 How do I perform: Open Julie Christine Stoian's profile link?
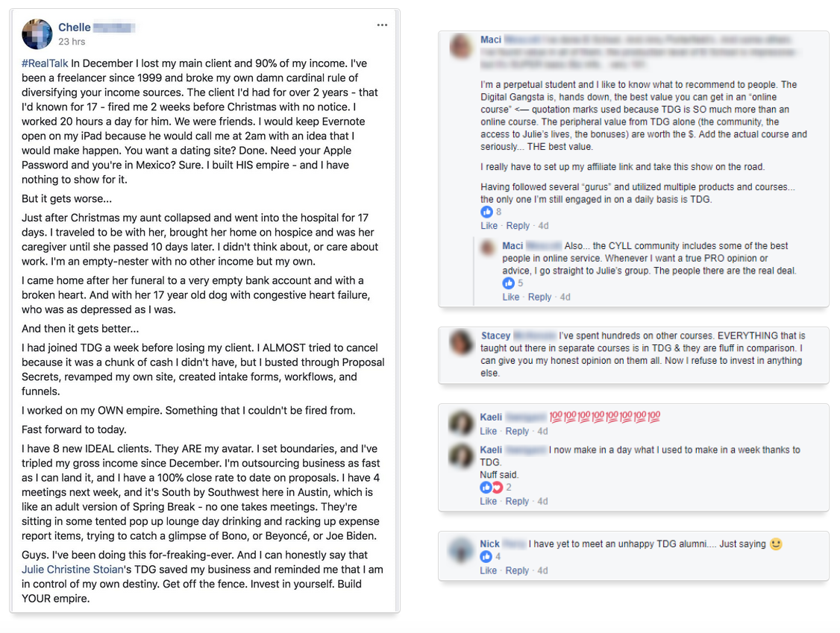click(x=72, y=570)
